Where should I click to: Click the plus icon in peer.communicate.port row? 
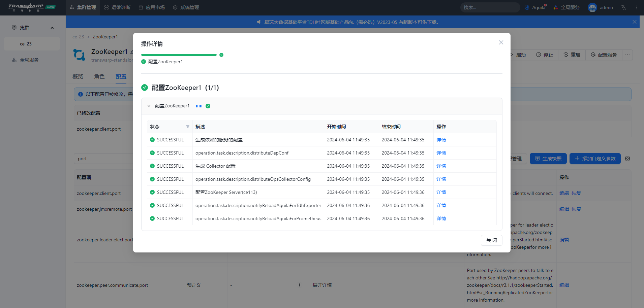pyautogui.click(x=299, y=285)
